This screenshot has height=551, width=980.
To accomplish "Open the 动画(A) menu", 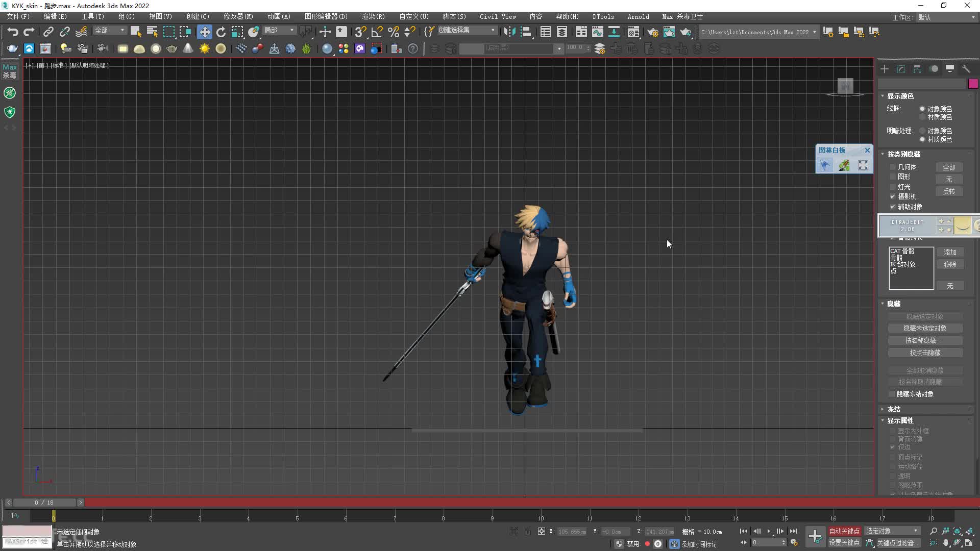I will pos(279,17).
